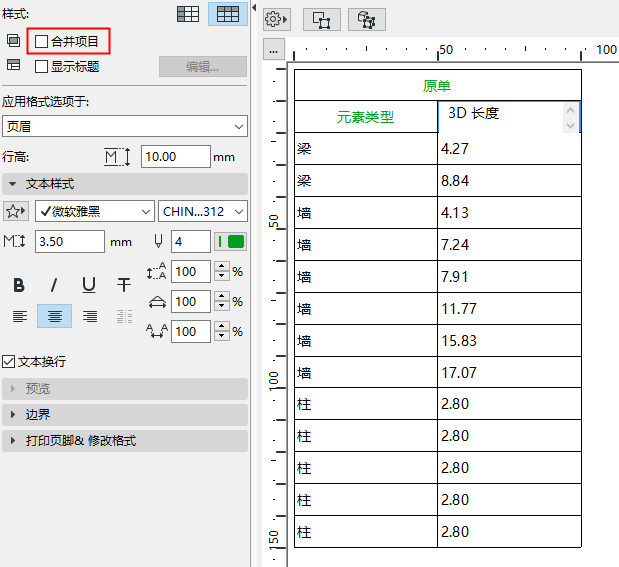Click the pen number field showing 4
The width and height of the screenshot is (619, 567).
click(191, 241)
